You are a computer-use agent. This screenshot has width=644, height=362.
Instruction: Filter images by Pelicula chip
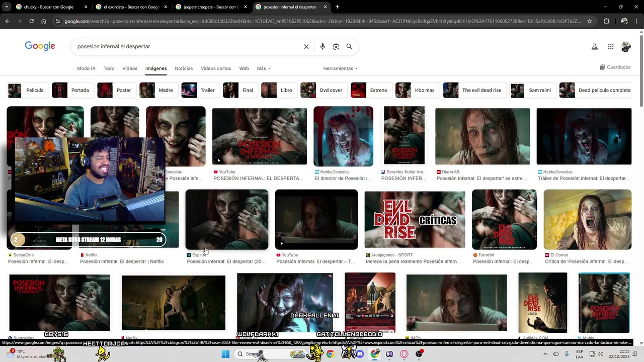pos(27,90)
